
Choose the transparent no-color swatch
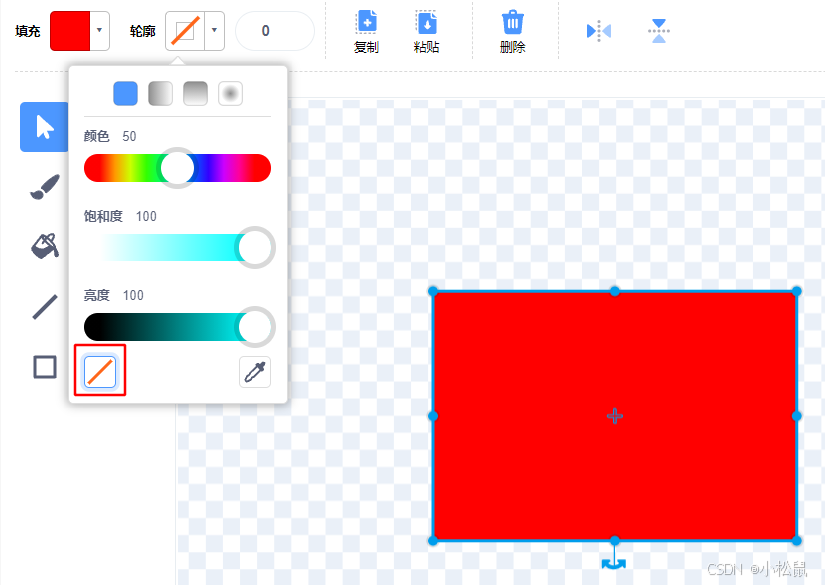pos(100,371)
